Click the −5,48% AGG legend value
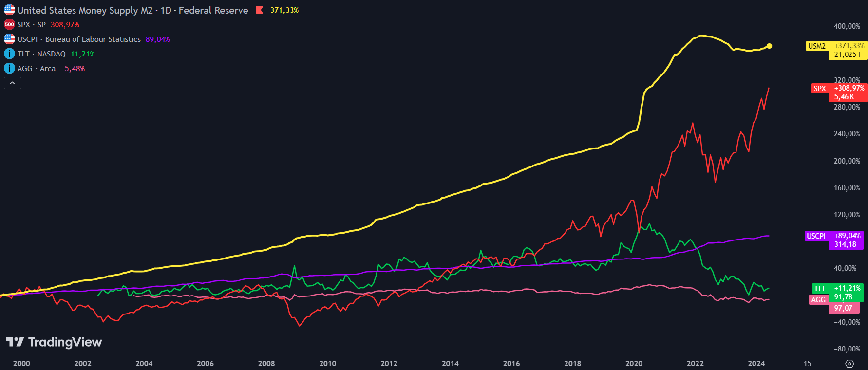868x370 pixels. (x=73, y=68)
